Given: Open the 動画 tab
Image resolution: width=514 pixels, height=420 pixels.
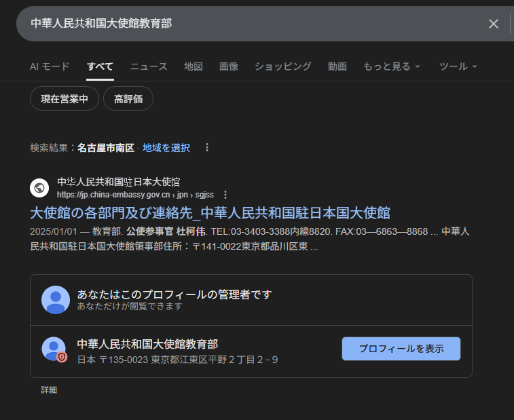Looking at the screenshot, I should click(337, 66).
